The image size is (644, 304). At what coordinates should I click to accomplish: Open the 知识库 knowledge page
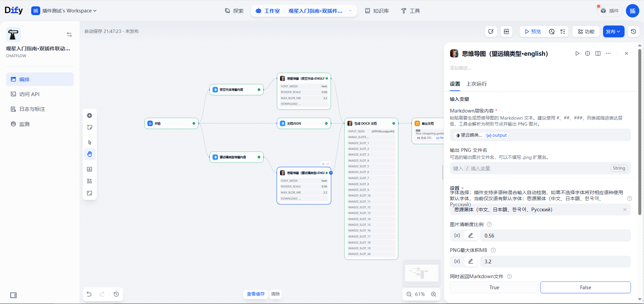(377, 11)
